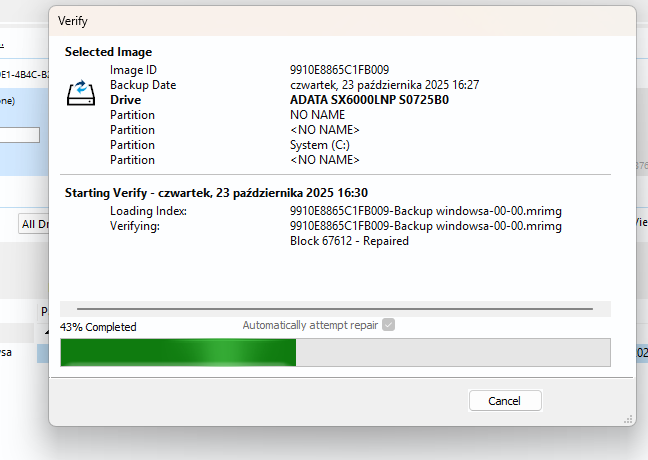Click the Selected Image heading
The height and width of the screenshot is (460, 648).
[x=109, y=52]
